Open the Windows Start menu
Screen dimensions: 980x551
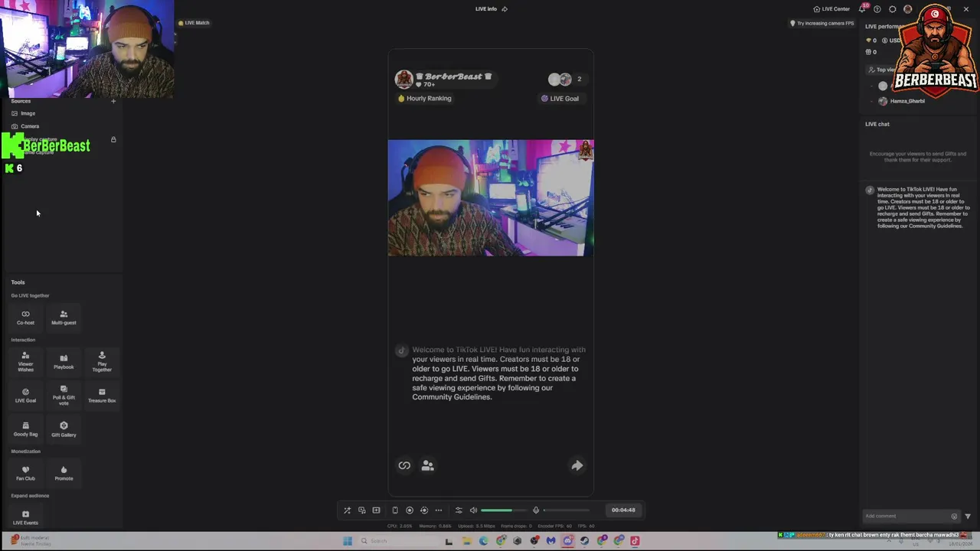click(x=348, y=541)
